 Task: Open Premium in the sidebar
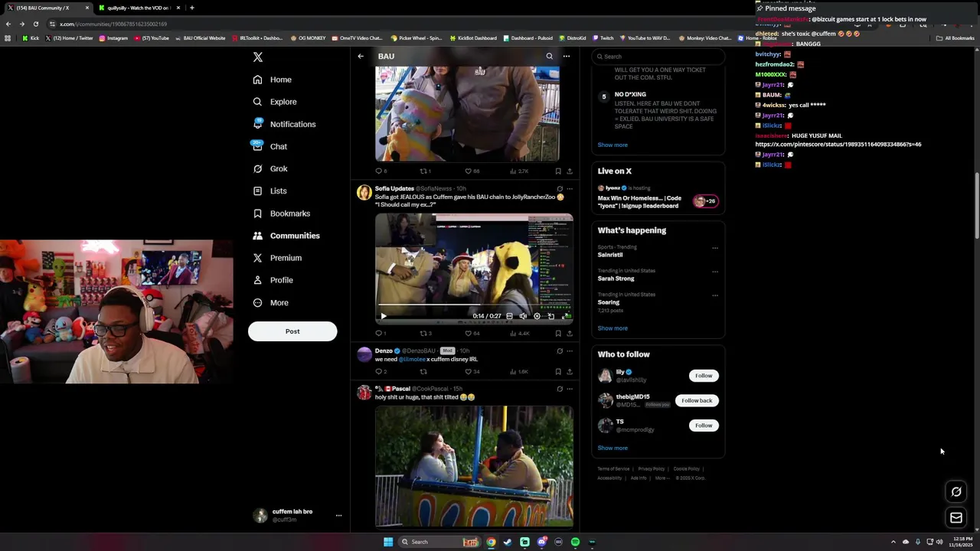[277, 258]
